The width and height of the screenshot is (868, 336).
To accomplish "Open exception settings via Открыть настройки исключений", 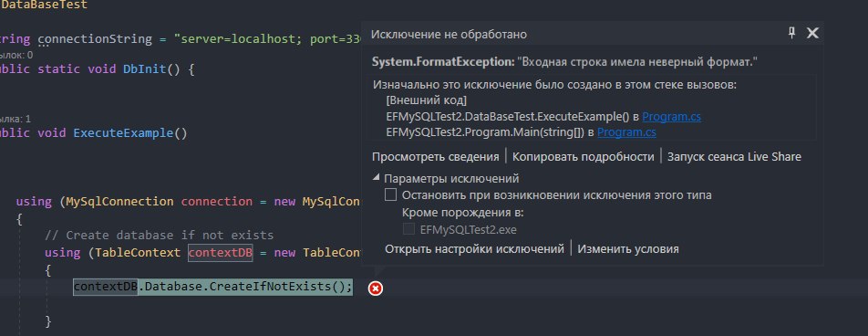I will 474,249.
